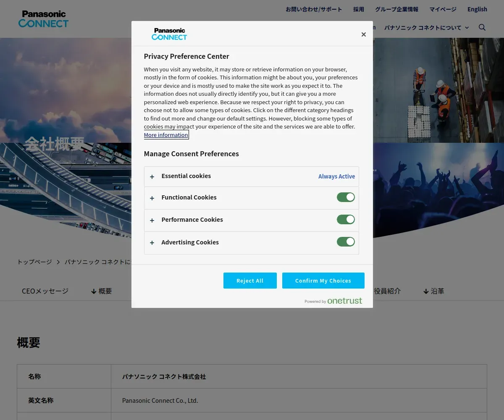Viewport: 504px width, 420px height.
Task: Click the 英文名称 table header cell
Action: pos(64,400)
